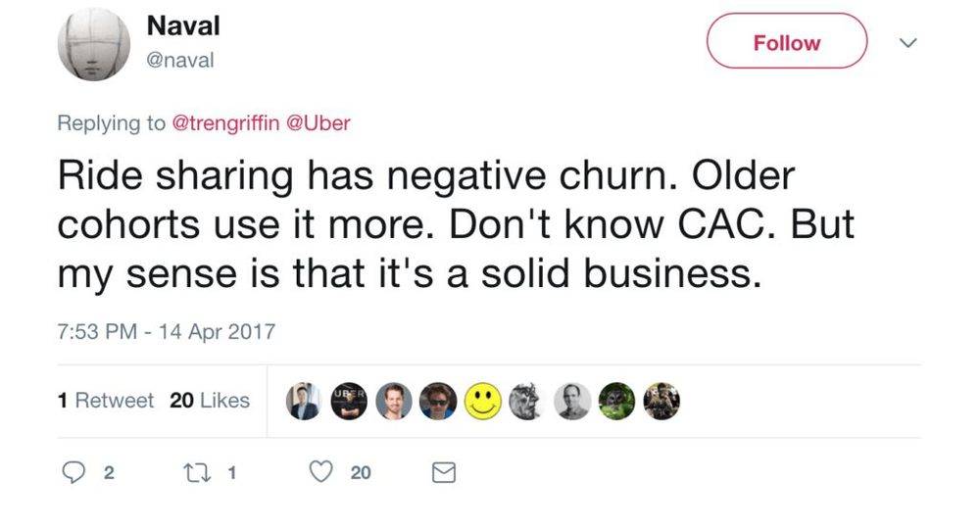Open Naval's profile picture
This screenshot has width=980, height=528.
94,44
